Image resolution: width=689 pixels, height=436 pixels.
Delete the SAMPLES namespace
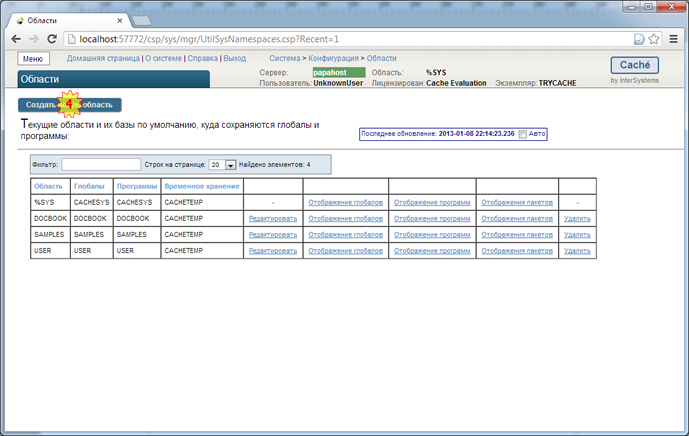(577, 235)
